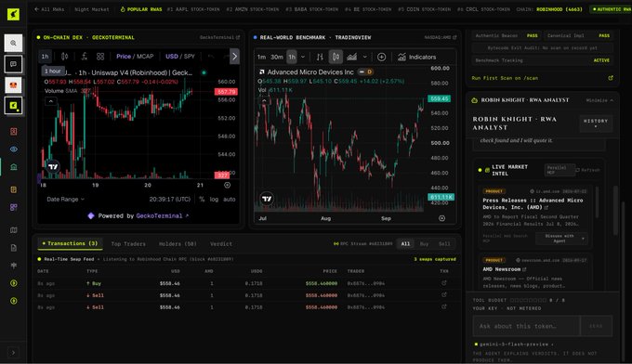This screenshot has width=632, height=364.
Task: Open Night Market in top bar
Action: pyautogui.click(x=92, y=9)
